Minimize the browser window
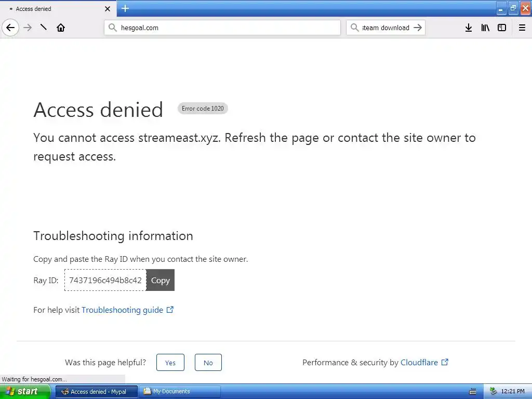The width and height of the screenshot is (532, 399). (501, 8)
